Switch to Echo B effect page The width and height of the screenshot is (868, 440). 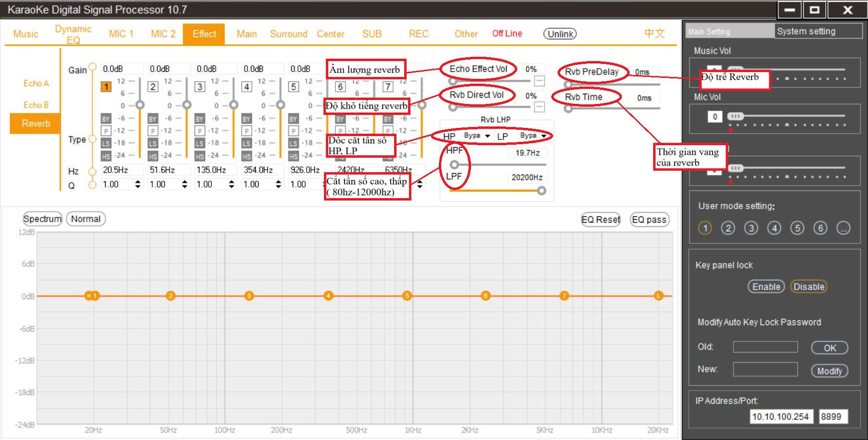tap(36, 104)
